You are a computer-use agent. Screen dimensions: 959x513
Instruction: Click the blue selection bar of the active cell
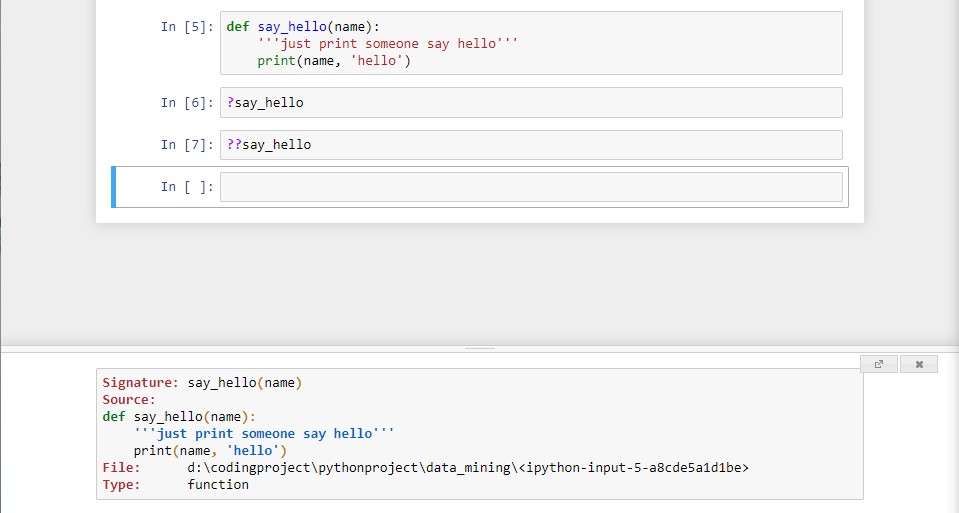coord(114,187)
